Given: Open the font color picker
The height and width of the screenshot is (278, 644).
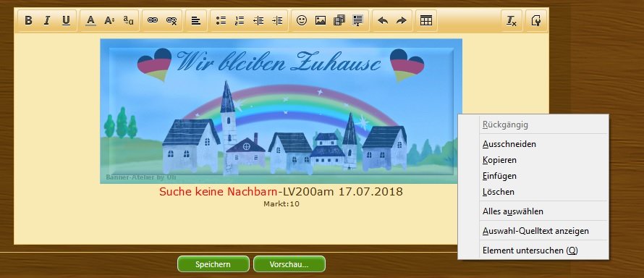Looking at the screenshot, I should 90,20.
